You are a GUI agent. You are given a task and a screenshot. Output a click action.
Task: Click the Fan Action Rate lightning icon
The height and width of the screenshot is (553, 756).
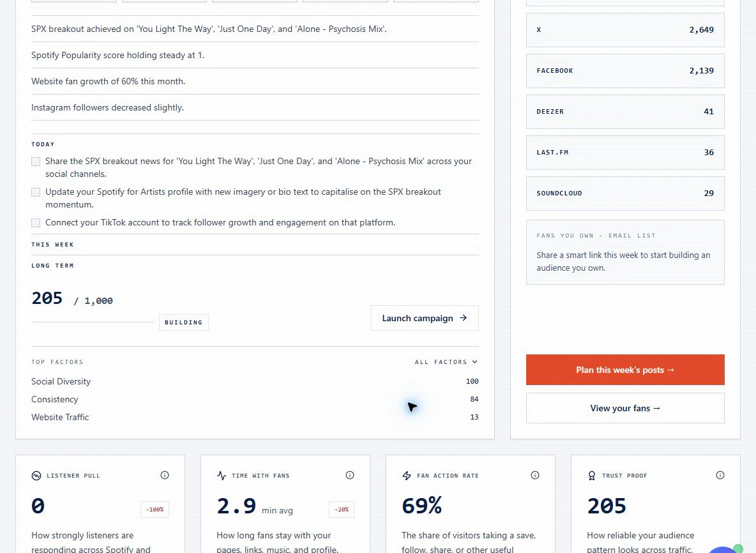click(x=407, y=476)
